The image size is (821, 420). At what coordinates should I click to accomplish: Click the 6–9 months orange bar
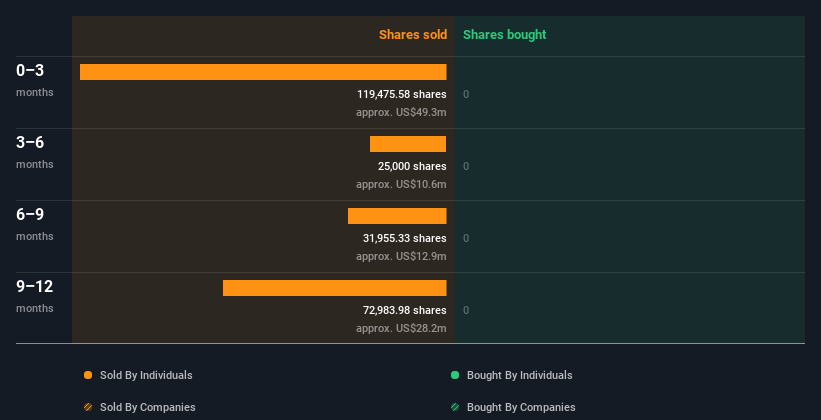click(397, 216)
